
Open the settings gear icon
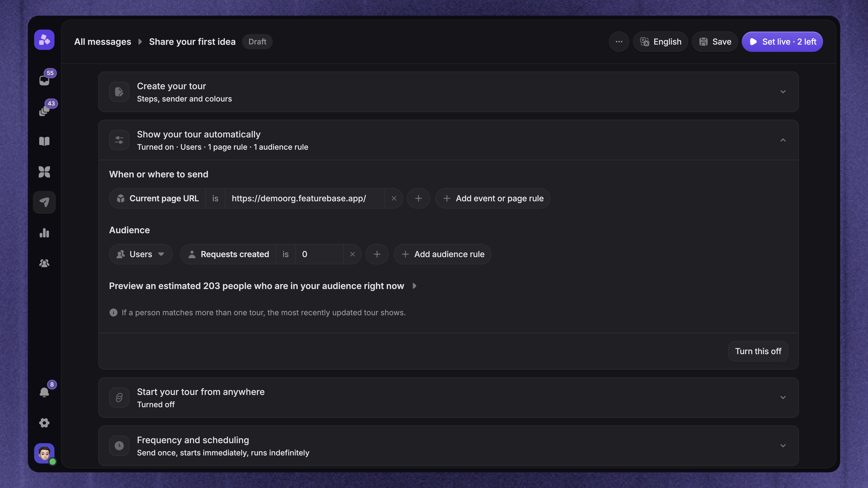[44, 423]
